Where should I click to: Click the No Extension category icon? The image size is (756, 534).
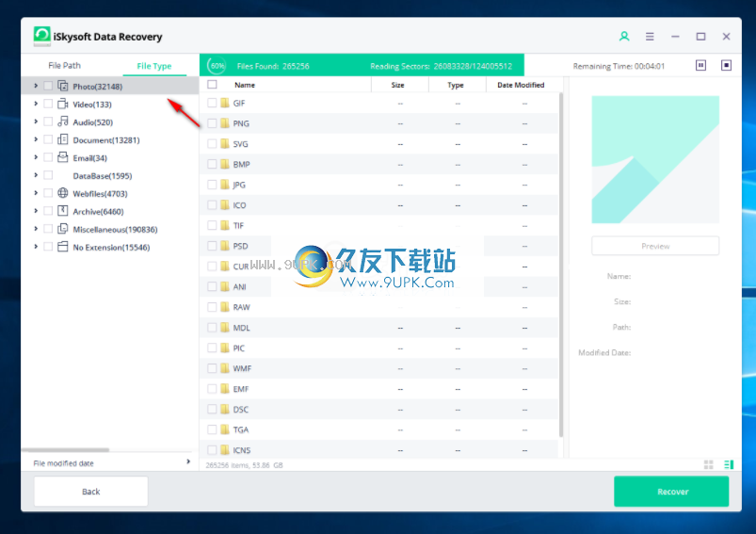[x=63, y=247]
